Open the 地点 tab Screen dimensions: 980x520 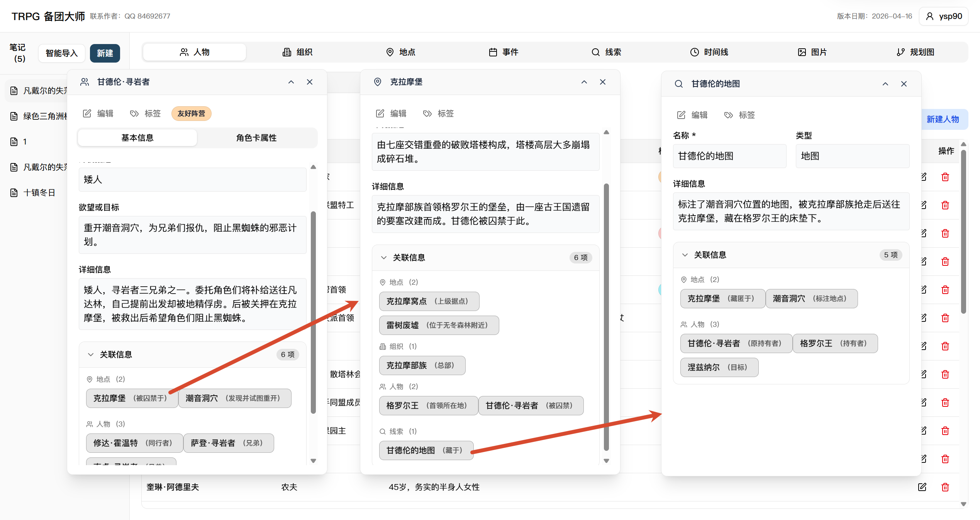coord(400,52)
